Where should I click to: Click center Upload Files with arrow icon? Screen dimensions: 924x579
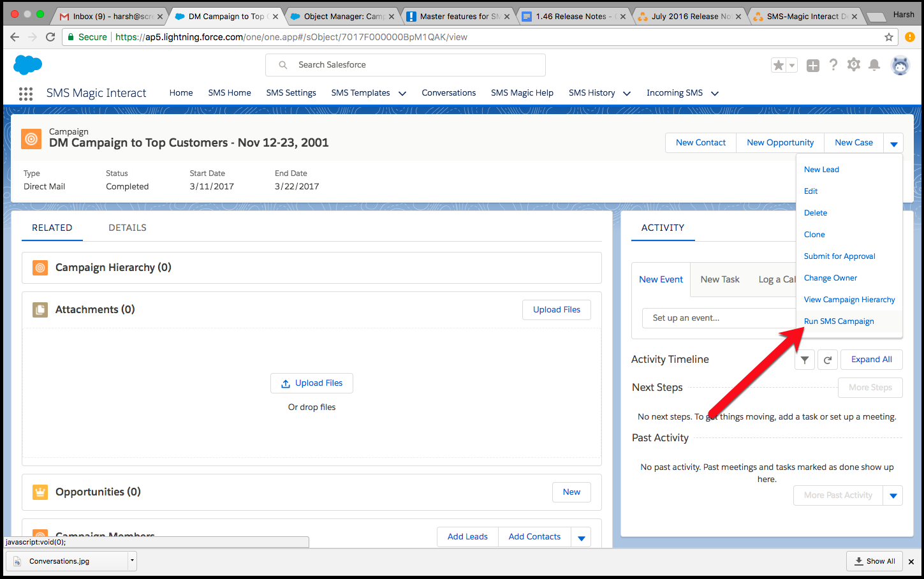coord(312,383)
